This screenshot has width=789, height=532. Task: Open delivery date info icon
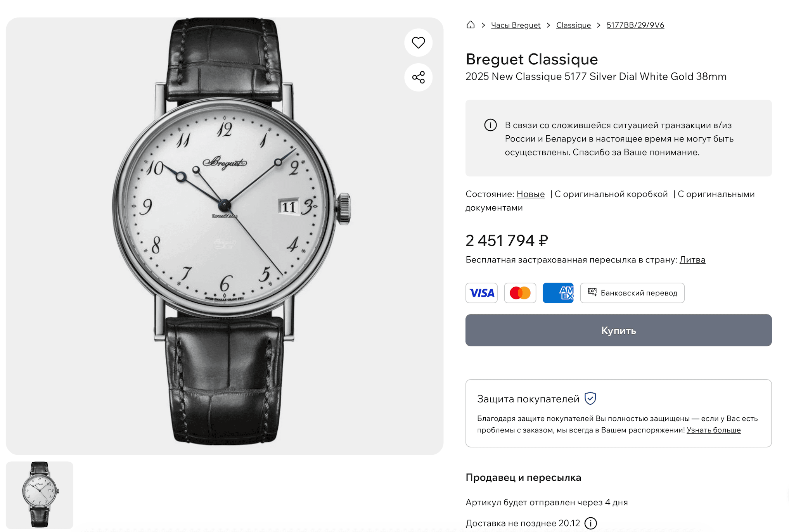(590, 523)
